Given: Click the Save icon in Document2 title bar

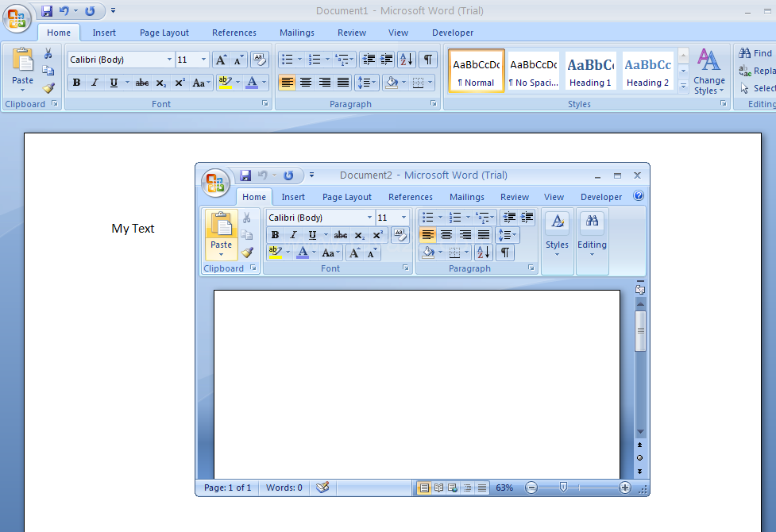Looking at the screenshot, I should [245, 175].
